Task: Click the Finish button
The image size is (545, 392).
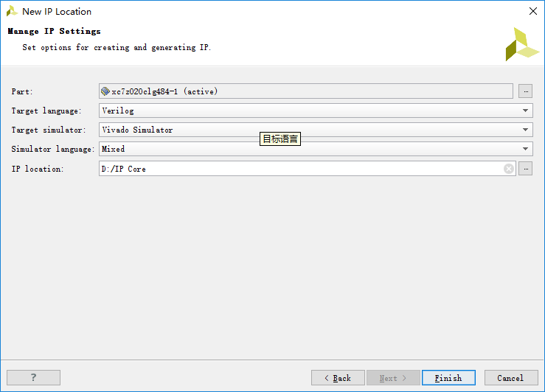Action: point(448,378)
